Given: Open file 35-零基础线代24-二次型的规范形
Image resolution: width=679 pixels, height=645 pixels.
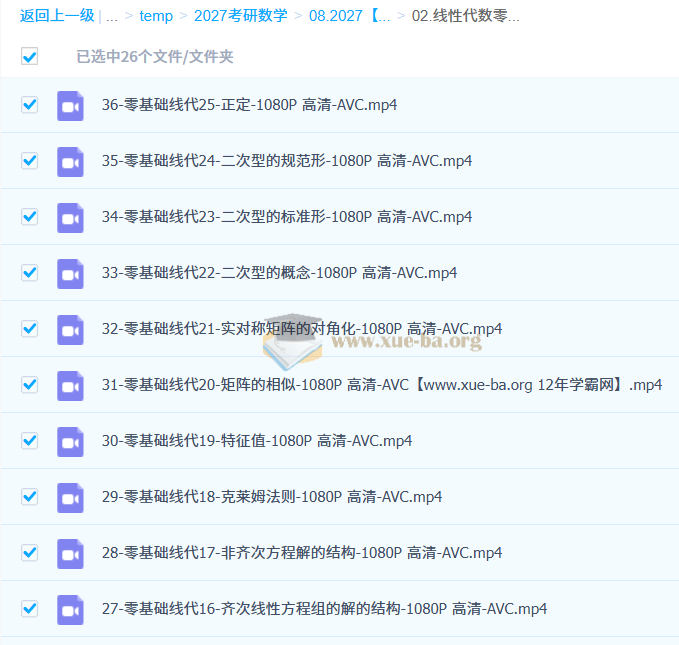Looking at the screenshot, I should [286, 161].
